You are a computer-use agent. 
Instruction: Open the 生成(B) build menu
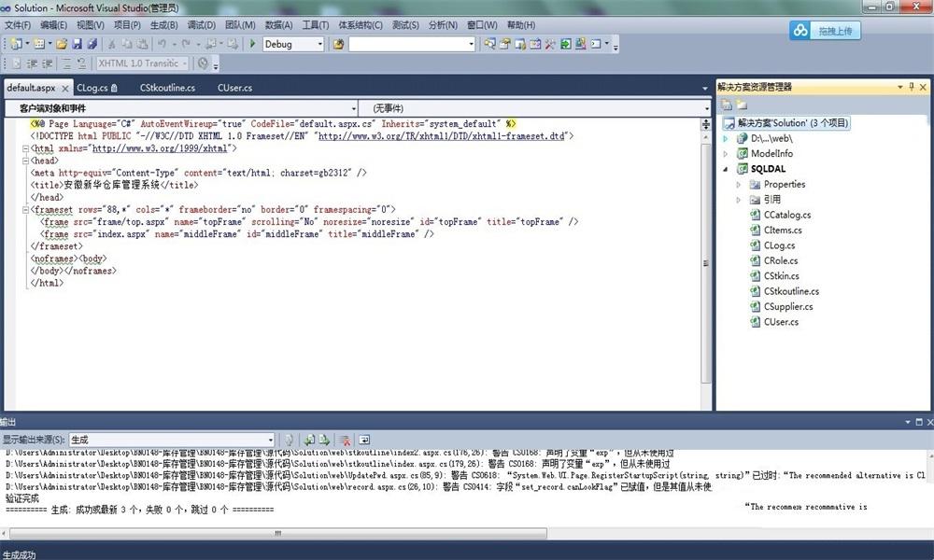pos(163,25)
